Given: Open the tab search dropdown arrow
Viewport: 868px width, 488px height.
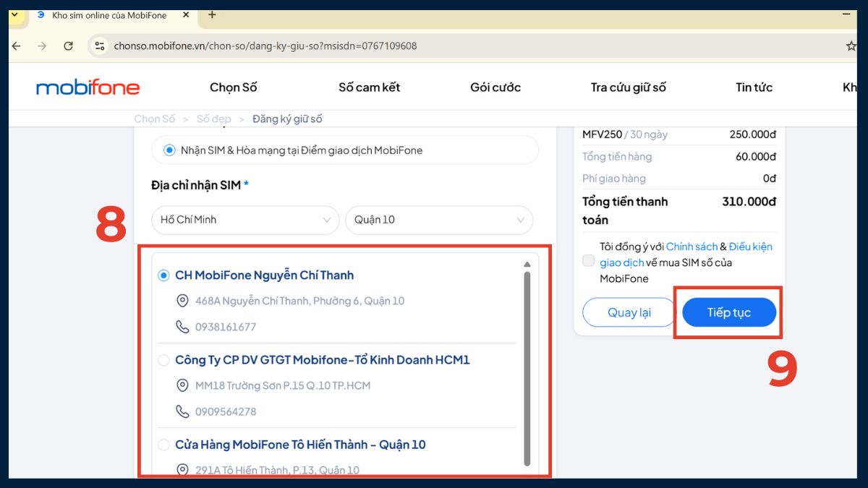Looking at the screenshot, I should pyautogui.click(x=14, y=14).
